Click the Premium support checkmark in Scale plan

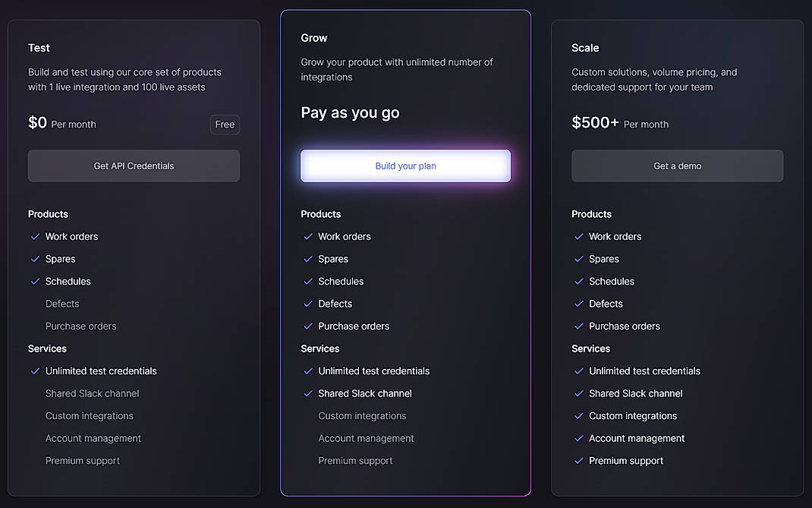point(578,461)
